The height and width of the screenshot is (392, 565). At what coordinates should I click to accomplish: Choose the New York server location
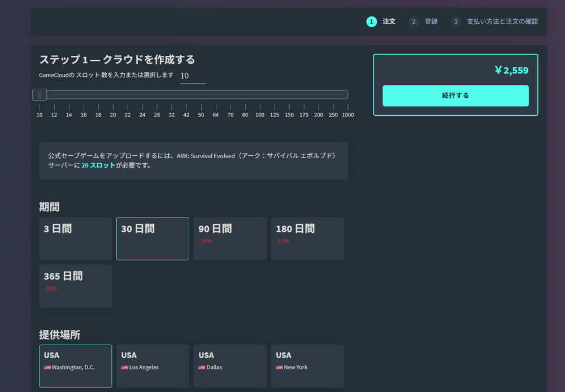(307, 366)
